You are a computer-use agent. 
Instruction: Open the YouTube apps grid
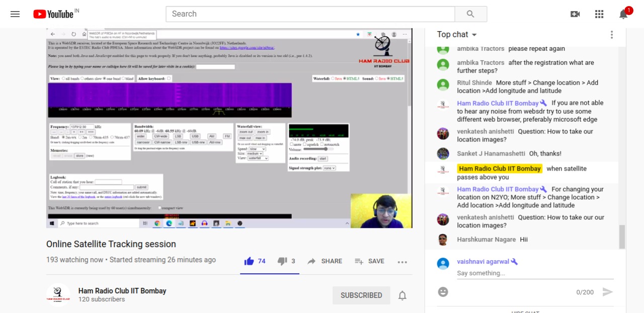tap(599, 14)
